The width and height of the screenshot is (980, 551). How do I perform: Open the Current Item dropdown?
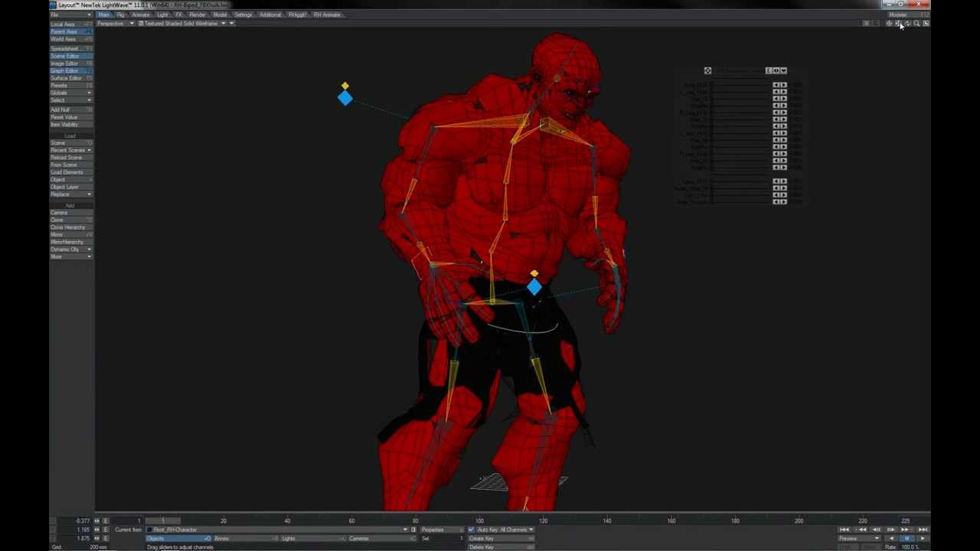click(277, 530)
